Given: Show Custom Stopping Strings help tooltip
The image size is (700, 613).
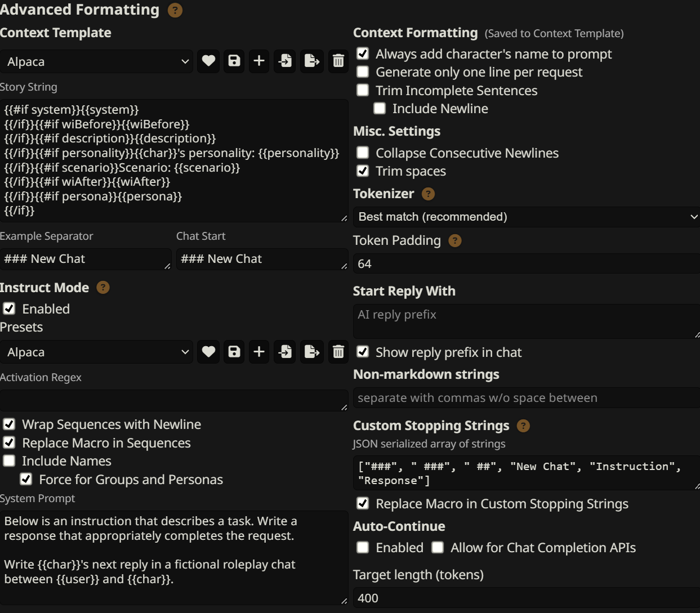Looking at the screenshot, I should point(523,426).
